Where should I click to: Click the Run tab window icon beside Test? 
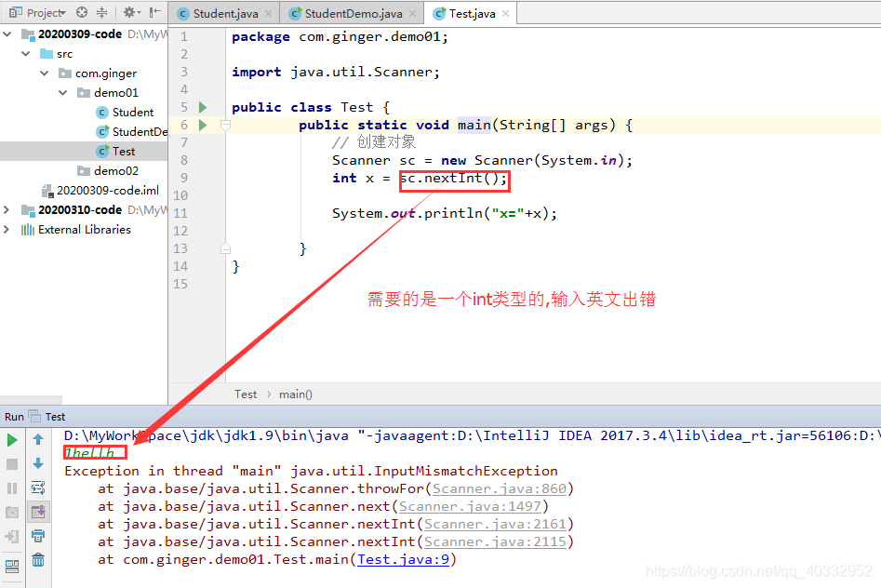coord(34,416)
